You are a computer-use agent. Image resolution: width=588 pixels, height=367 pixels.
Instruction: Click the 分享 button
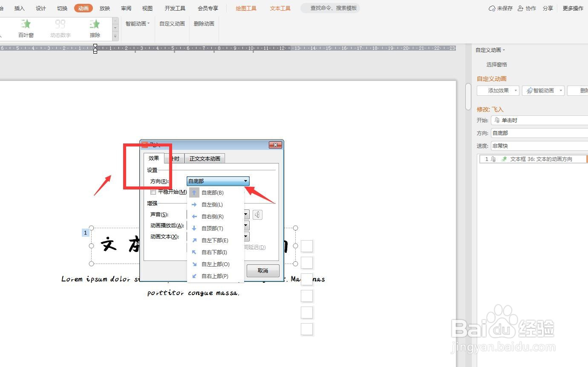point(548,8)
